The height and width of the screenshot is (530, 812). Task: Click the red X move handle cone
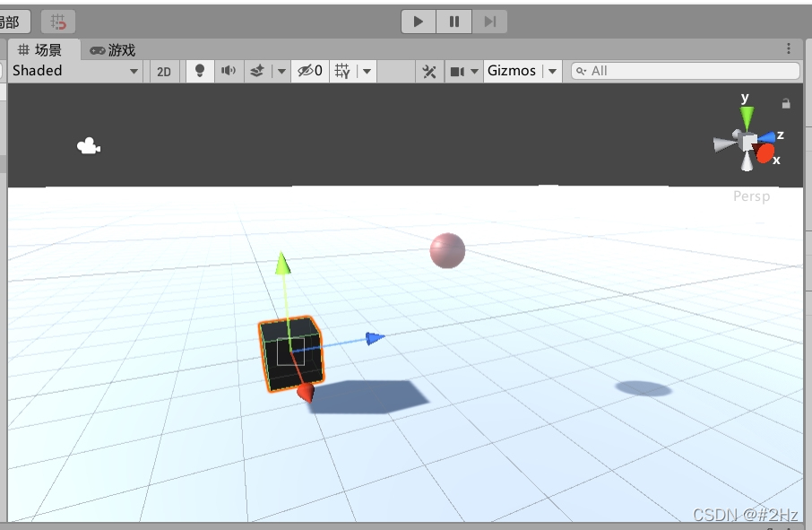coord(306,393)
